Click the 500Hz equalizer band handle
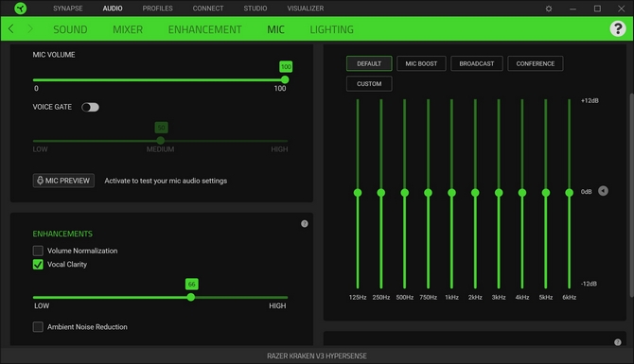The image size is (634, 364). (404, 193)
